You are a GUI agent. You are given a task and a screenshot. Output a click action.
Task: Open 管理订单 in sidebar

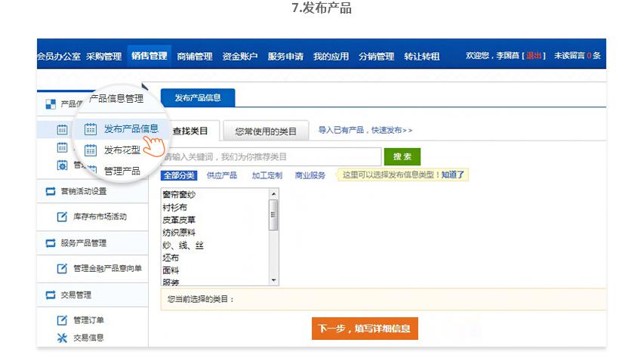89,320
